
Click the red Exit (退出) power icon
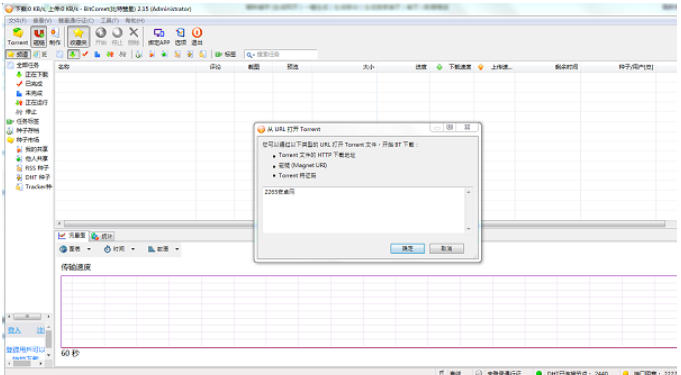click(197, 37)
